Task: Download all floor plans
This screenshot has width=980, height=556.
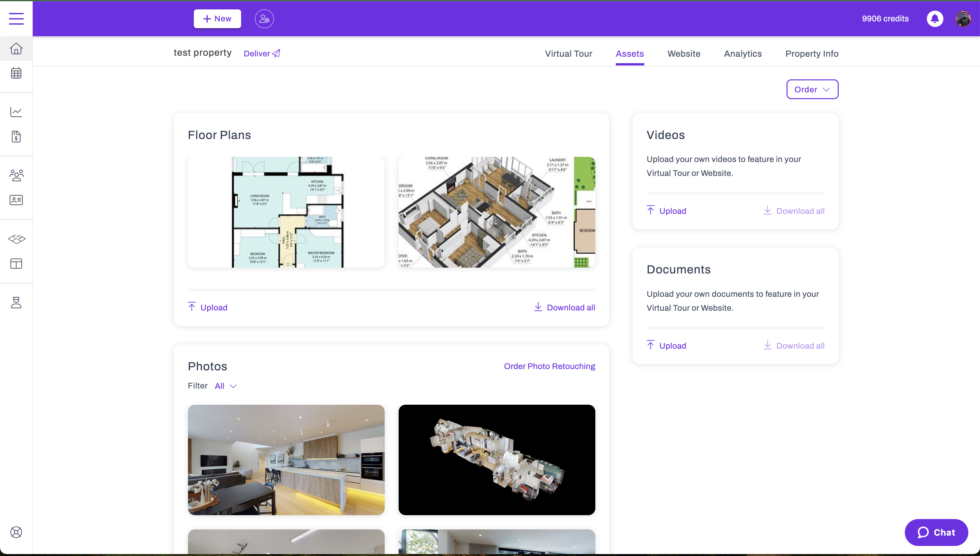Action: [564, 307]
